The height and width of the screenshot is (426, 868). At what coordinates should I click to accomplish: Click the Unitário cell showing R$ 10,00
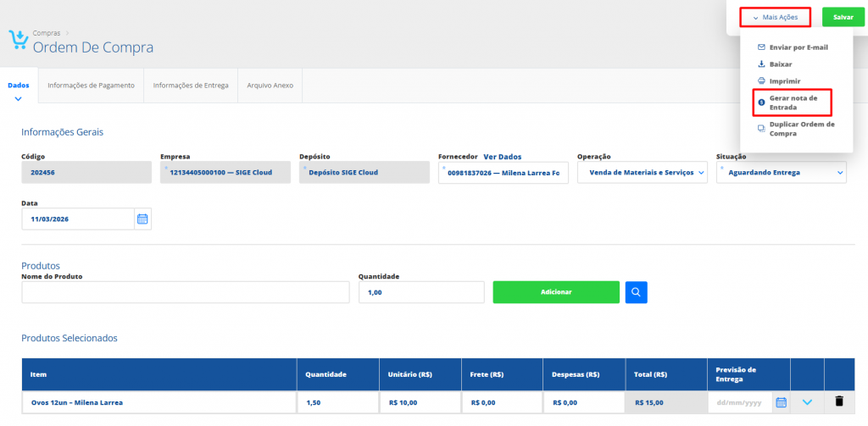click(420, 402)
